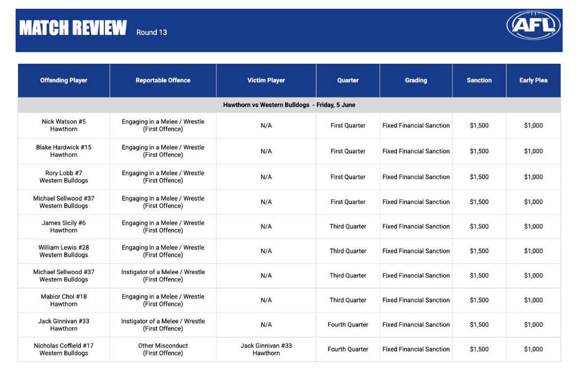The image size is (588, 371).
Task: Click $1,000 early plea in James Sicily's row
Action: 534,227
